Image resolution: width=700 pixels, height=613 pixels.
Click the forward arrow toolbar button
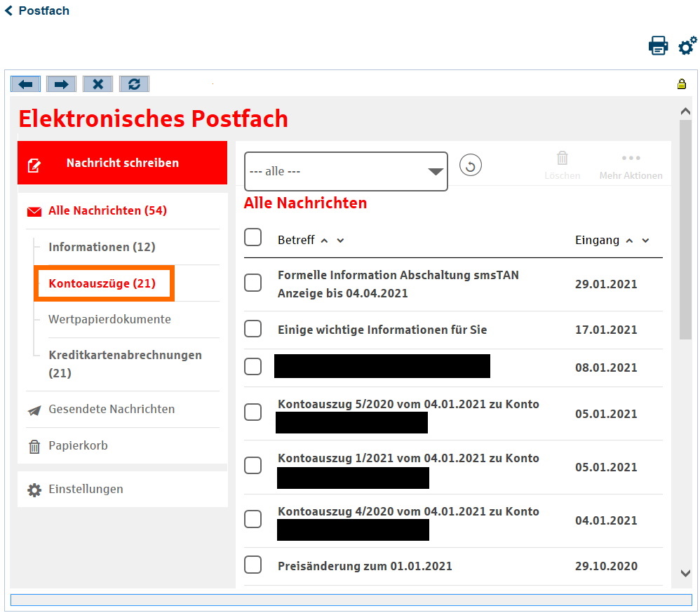(62, 84)
